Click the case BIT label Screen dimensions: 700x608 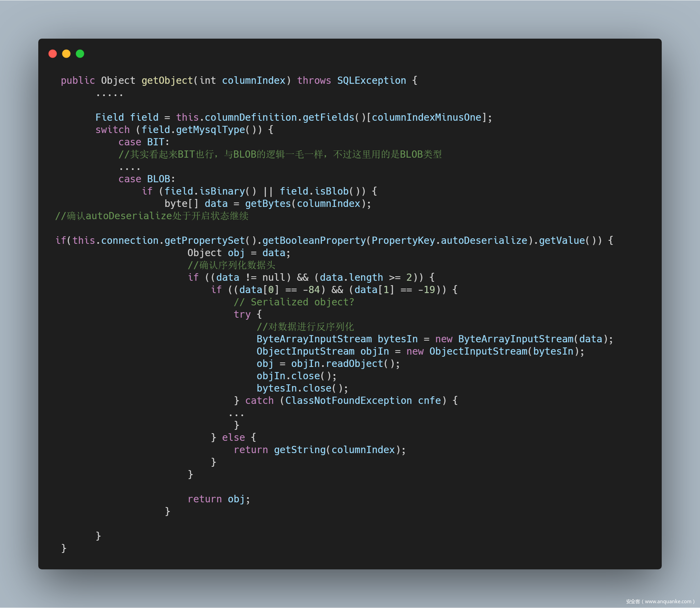[144, 142]
